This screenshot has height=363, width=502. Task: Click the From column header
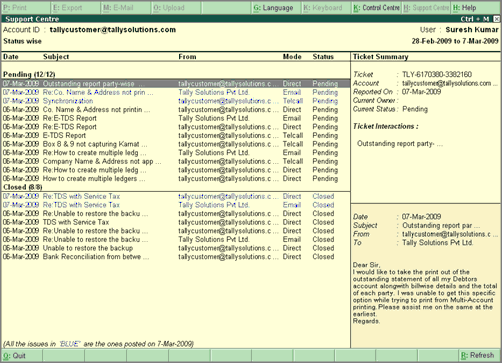[187, 57]
